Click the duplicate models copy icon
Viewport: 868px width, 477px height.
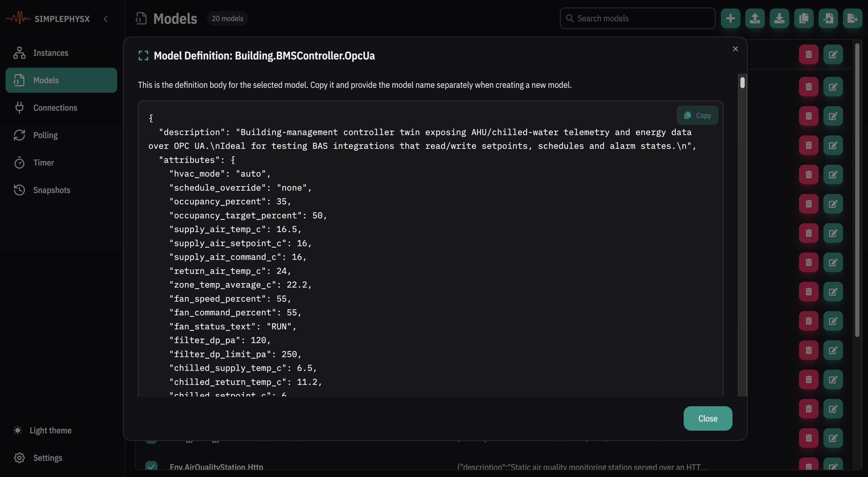[x=804, y=18]
